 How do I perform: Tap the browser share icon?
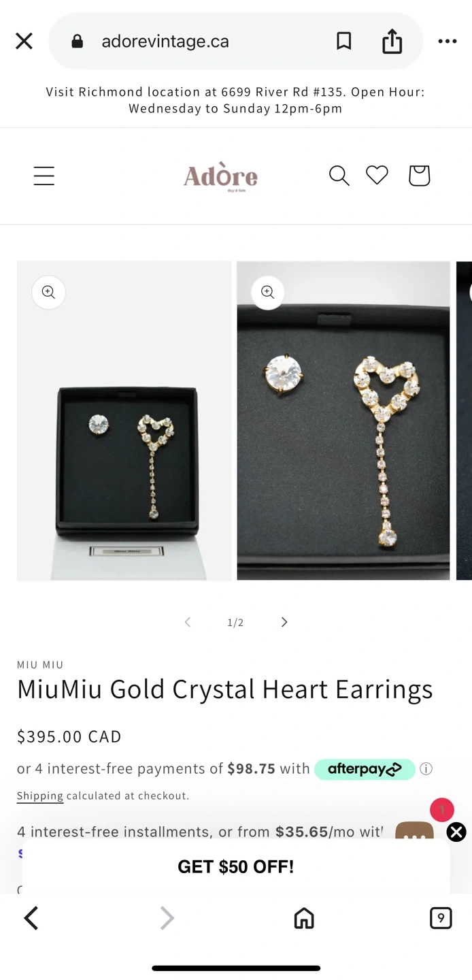pyautogui.click(x=392, y=42)
